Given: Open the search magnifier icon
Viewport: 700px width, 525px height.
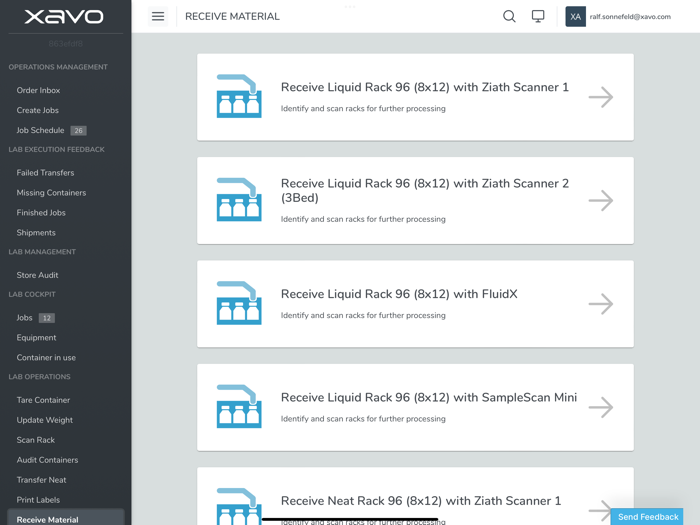Looking at the screenshot, I should [509, 17].
